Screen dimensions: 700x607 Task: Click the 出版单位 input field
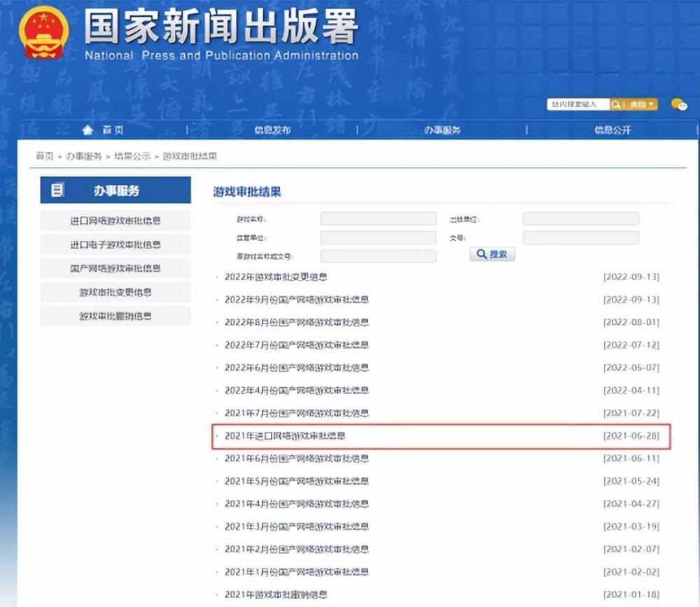(580, 219)
